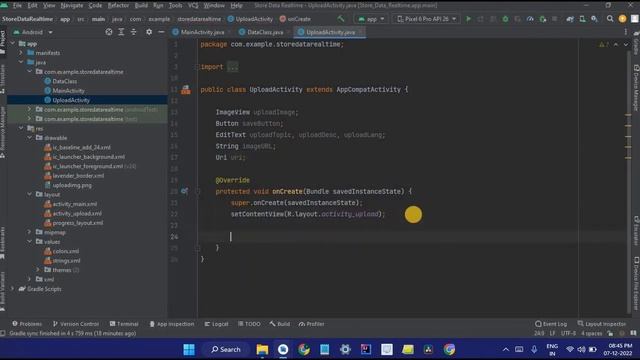Open the Build tool window
640x360 pixels.
click(280, 324)
